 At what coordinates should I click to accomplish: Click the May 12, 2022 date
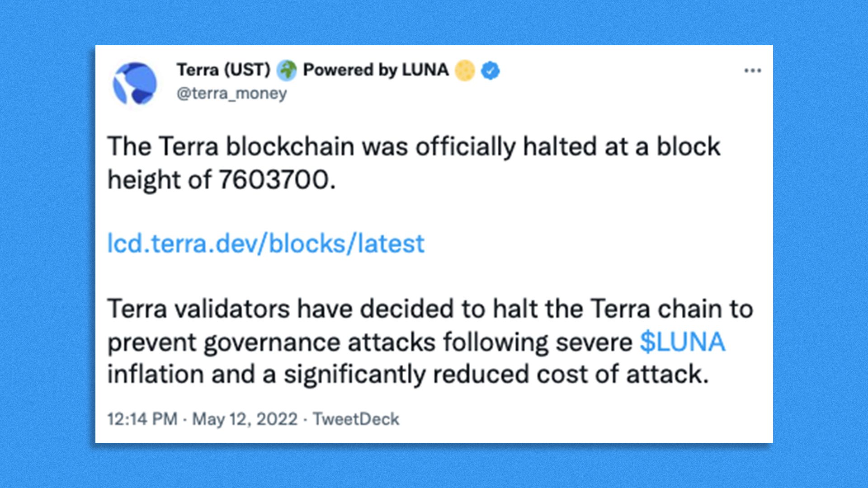click(x=245, y=419)
